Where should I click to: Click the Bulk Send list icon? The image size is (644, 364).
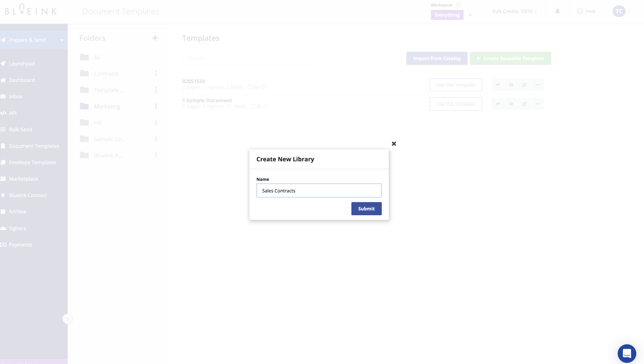coord(3,129)
